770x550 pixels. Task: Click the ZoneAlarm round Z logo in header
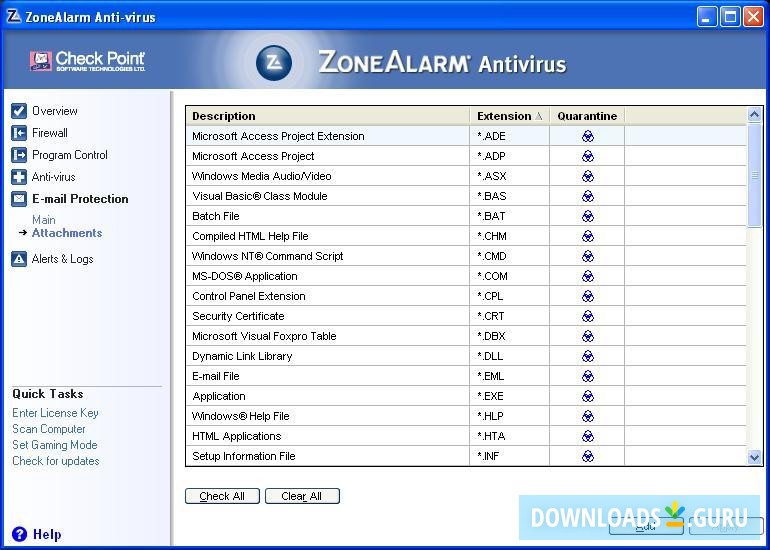coord(274,63)
